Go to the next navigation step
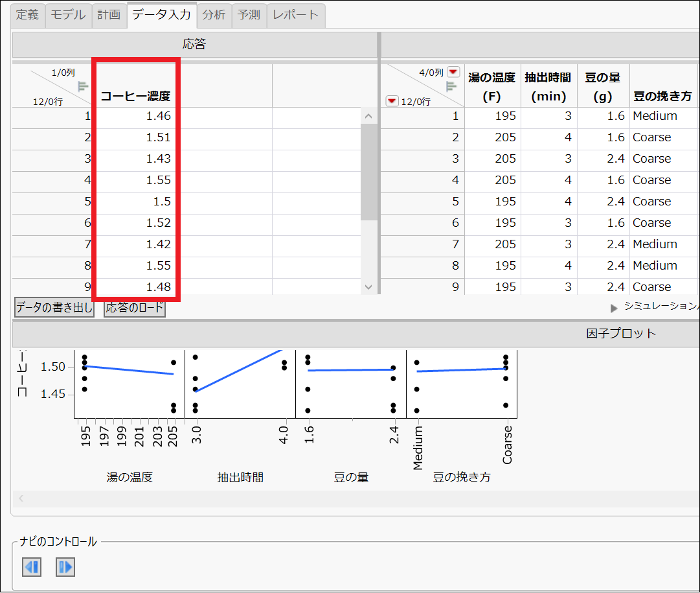Image resolution: width=700 pixels, height=593 pixels. tap(65, 567)
